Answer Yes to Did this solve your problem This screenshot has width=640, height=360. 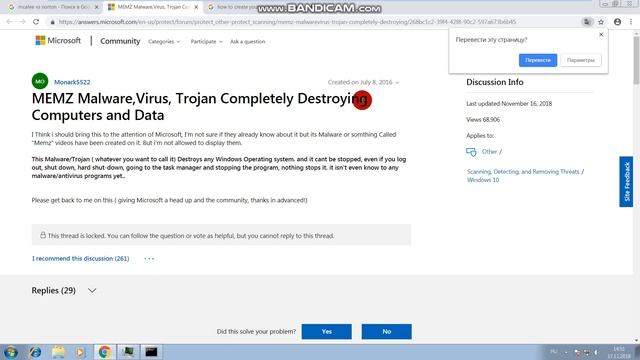coord(327,331)
